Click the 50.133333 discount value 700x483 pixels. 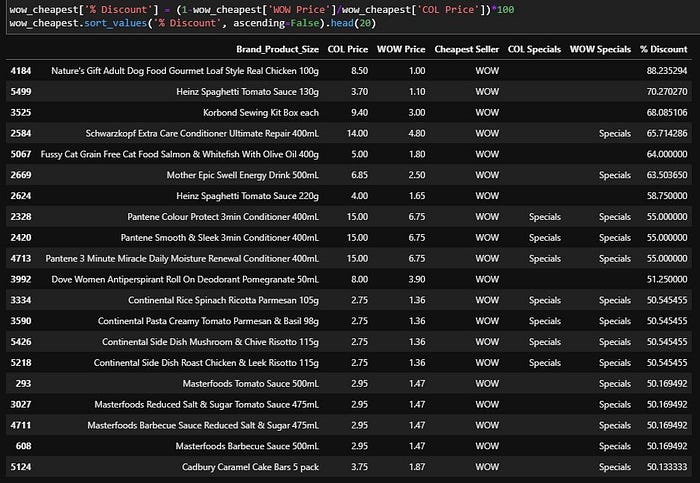pyautogui.click(x=667, y=467)
